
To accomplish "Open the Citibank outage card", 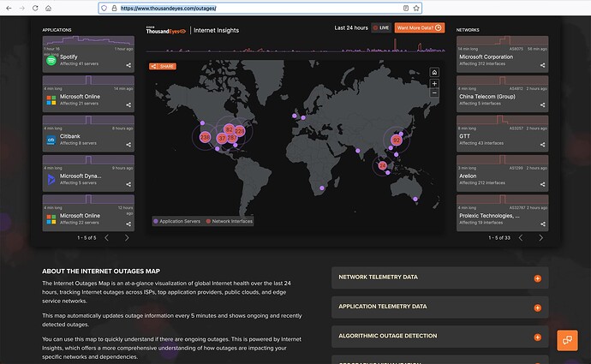I will point(88,134).
